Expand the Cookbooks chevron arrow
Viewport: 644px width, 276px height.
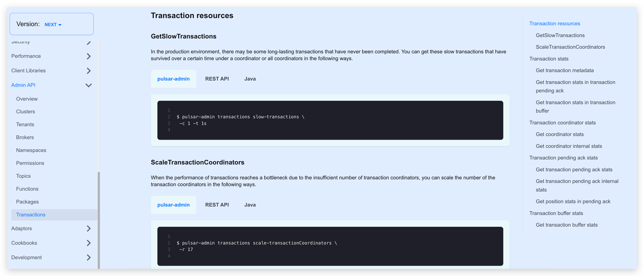coord(89,243)
